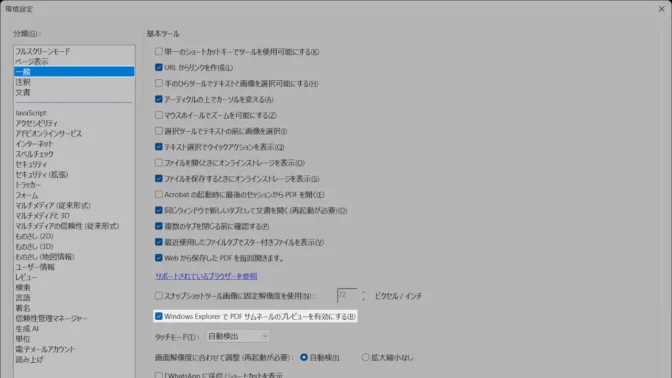
Task: Enable スナップショットツール画像に固定解像度を使用 checkbox
Action: (x=159, y=295)
